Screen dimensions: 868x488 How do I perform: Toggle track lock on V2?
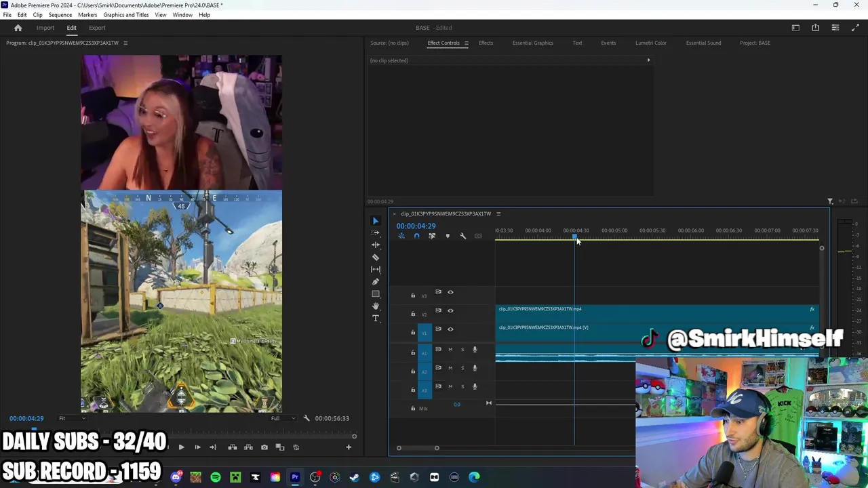click(413, 314)
